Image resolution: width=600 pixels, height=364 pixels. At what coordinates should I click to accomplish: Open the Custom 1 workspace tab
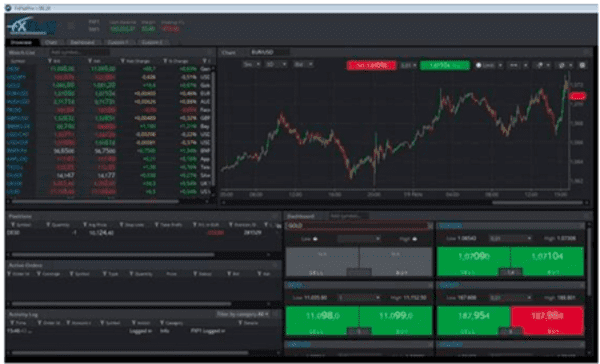tap(118, 42)
